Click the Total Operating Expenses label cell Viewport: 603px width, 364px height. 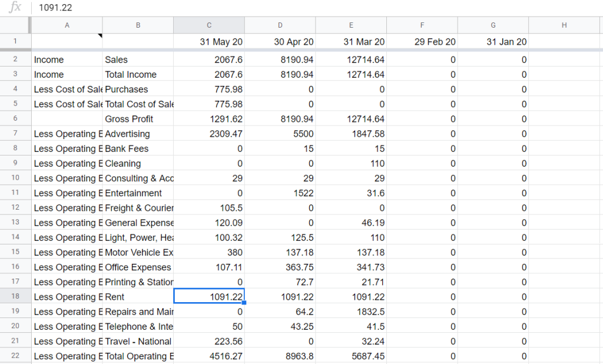(x=138, y=356)
